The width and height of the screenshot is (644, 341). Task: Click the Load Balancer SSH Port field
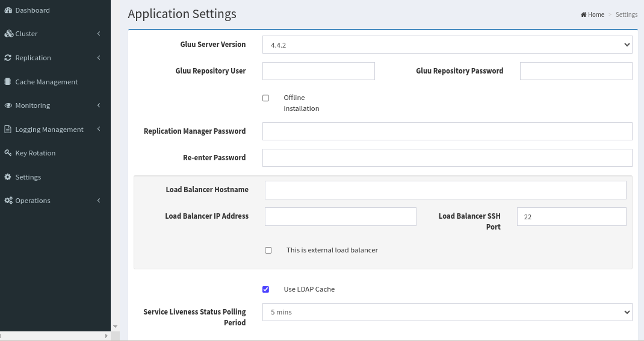click(x=572, y=216)
